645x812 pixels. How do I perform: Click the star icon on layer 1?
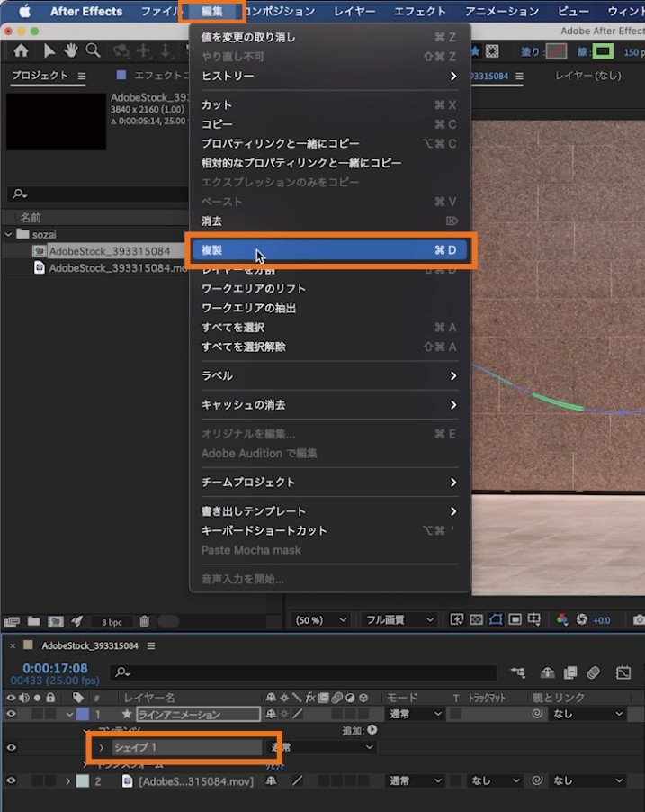point(126,714)
